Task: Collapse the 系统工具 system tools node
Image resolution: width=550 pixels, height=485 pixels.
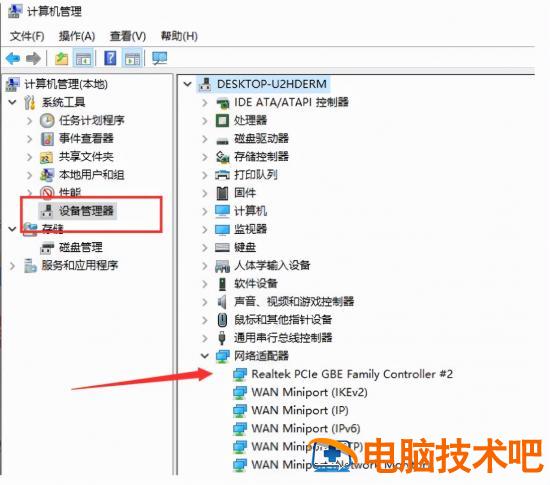Action: (12, 102)
